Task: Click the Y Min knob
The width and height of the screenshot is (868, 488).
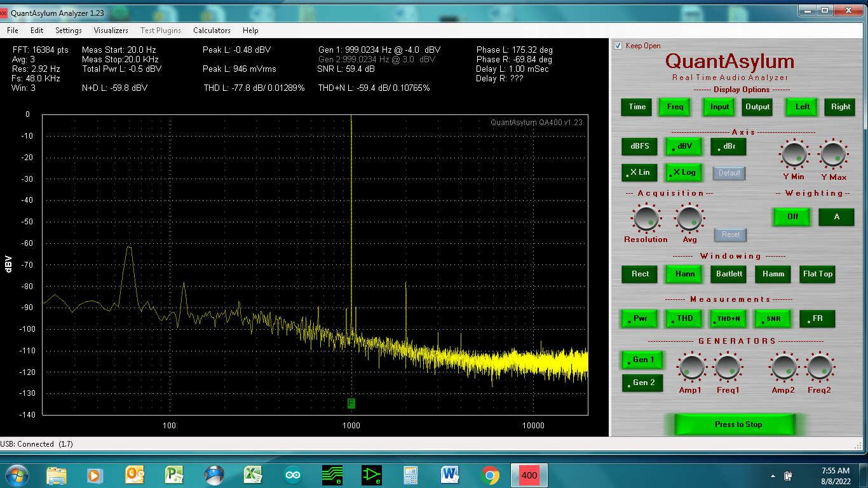Action: pos(794,154)
